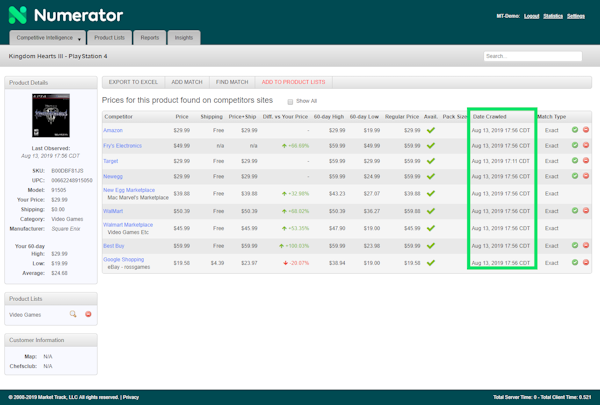Open the Walmart Marketplace competitor link

[x=128, y=225]
